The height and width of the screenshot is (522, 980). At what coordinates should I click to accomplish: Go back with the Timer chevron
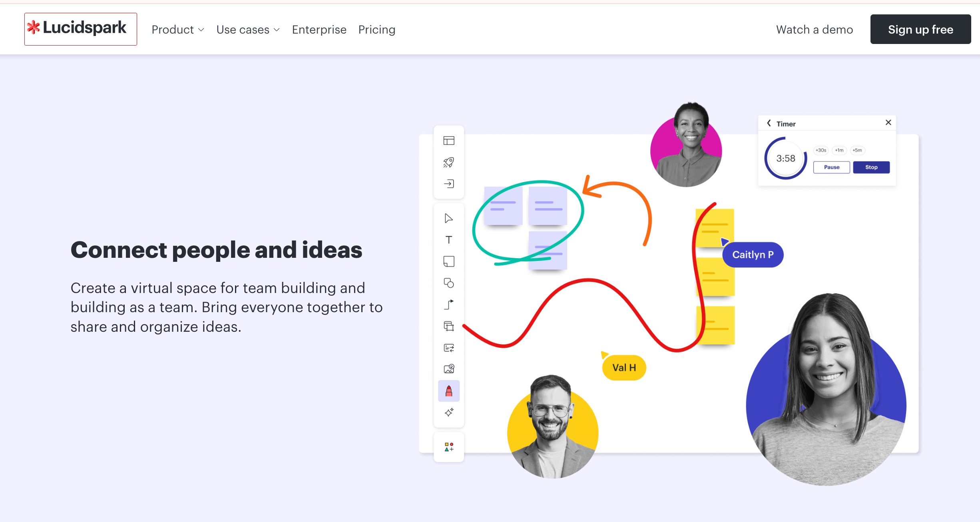(x=769, y=124)
